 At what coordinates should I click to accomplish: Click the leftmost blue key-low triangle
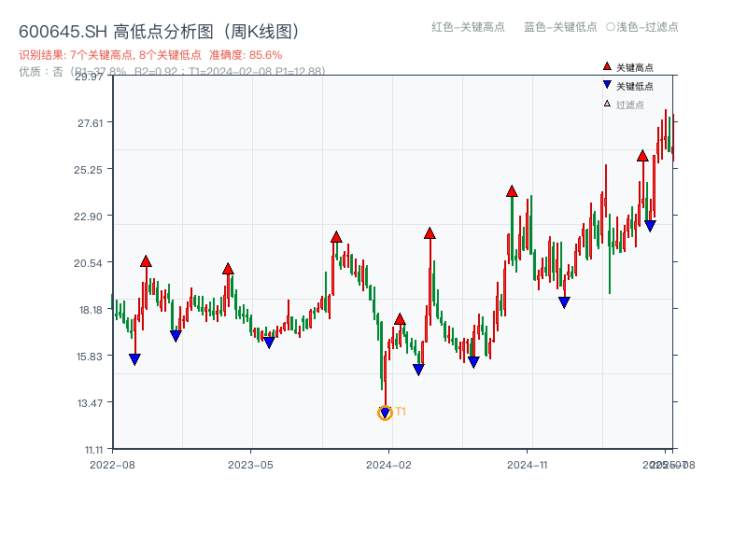pos(134,359)
